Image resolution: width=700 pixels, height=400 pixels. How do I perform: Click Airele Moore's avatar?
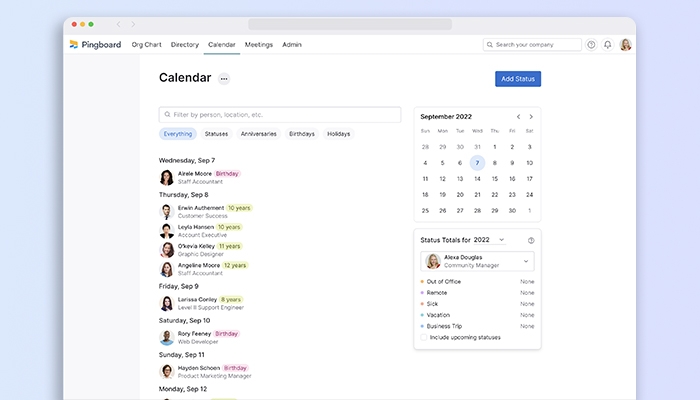point(167,177)
